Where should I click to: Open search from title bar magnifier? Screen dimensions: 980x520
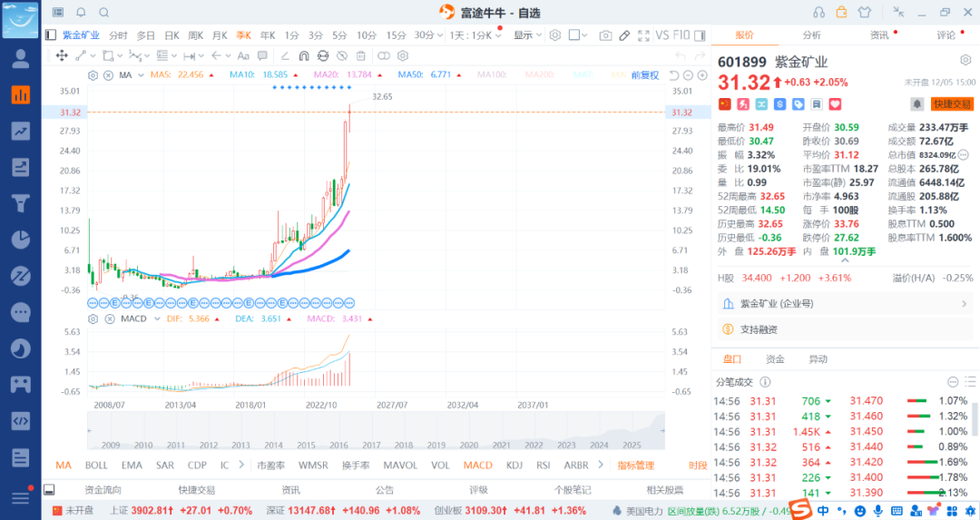[x=104, y=12]
